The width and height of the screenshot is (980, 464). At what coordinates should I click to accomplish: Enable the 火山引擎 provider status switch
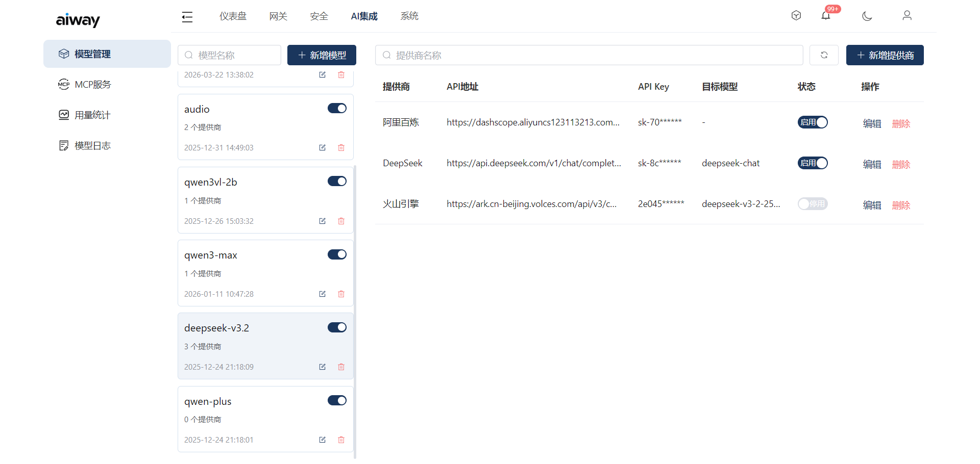[x=813, y=204]
